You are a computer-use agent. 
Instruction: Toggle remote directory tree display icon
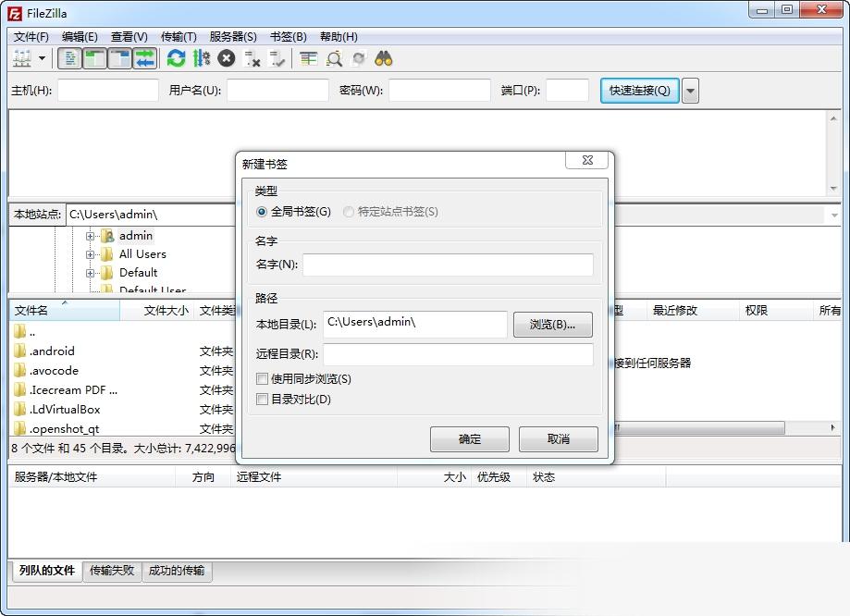[120, 58]
